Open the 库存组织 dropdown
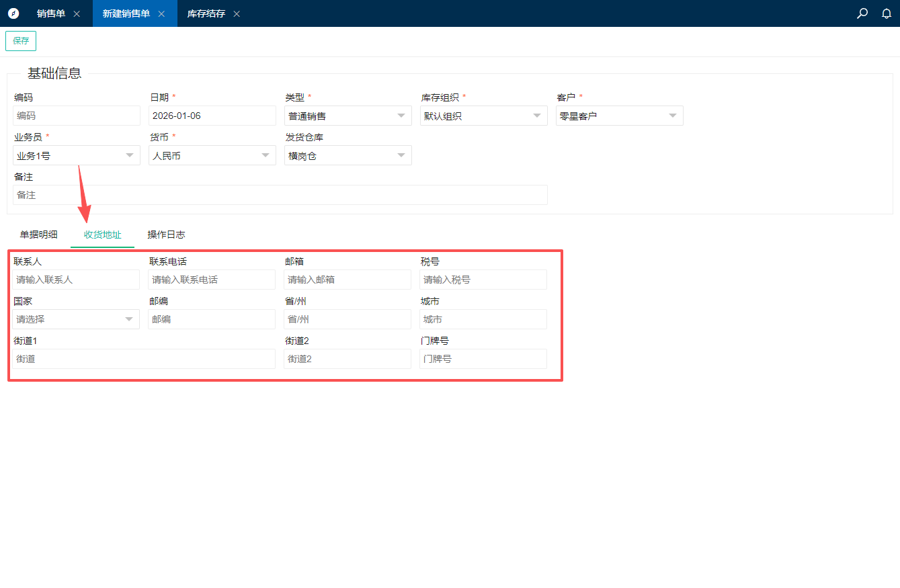 (483, 116)
